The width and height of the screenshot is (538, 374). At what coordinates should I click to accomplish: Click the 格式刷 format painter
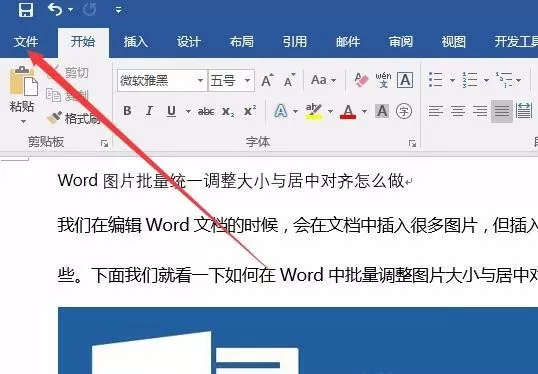coord(74,119)
